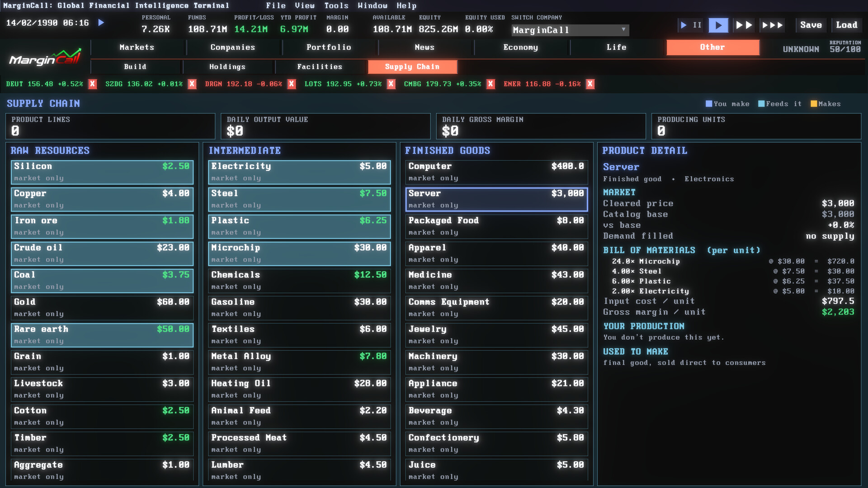Remove the ENER ticker from the watchlist

tap(590, 84)
